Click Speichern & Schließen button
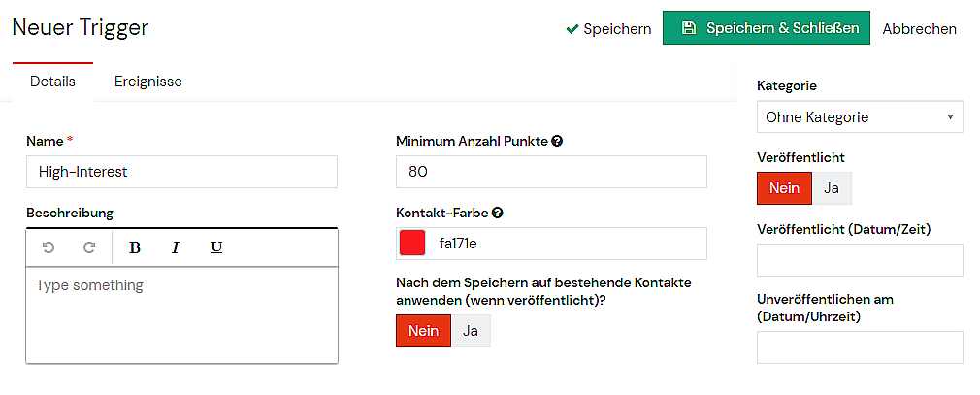This screenshot has height=395, width=980. point(767,27)
